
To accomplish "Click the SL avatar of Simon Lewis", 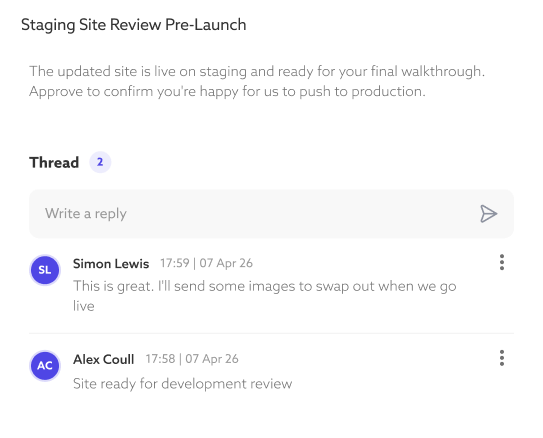I will pos(45,270).
